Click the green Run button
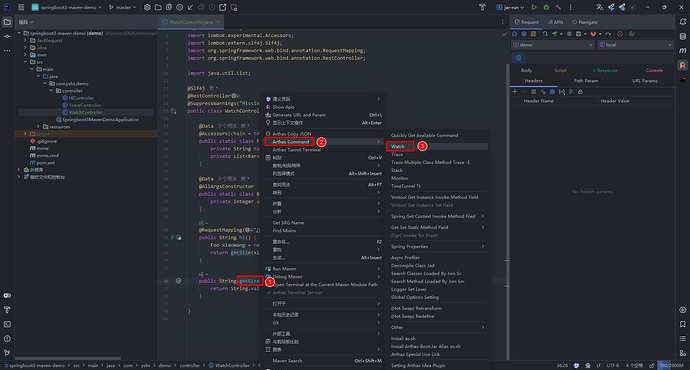Image resolution: width=690 pixels, height=370 pixels. pos(534,7)
